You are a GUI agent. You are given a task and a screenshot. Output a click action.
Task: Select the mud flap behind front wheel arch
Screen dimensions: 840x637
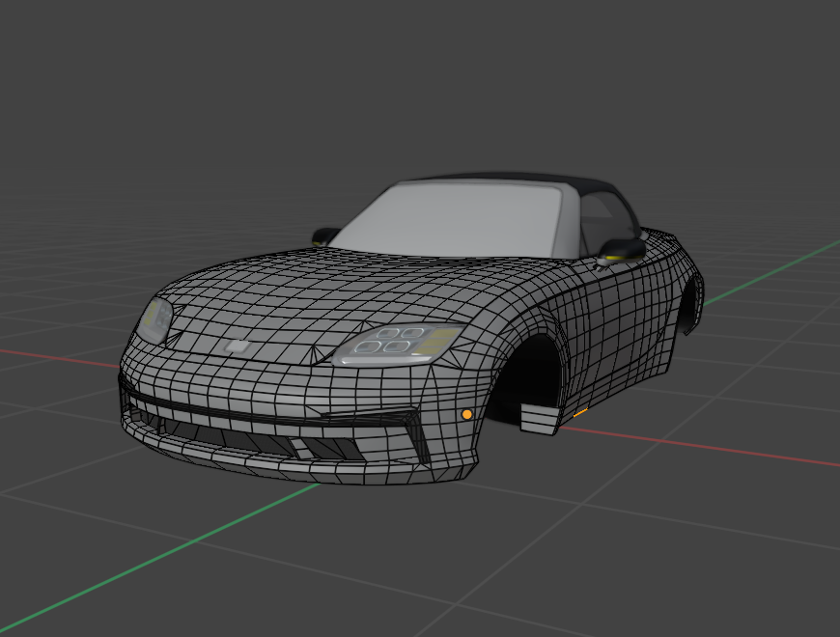point(540,418)
